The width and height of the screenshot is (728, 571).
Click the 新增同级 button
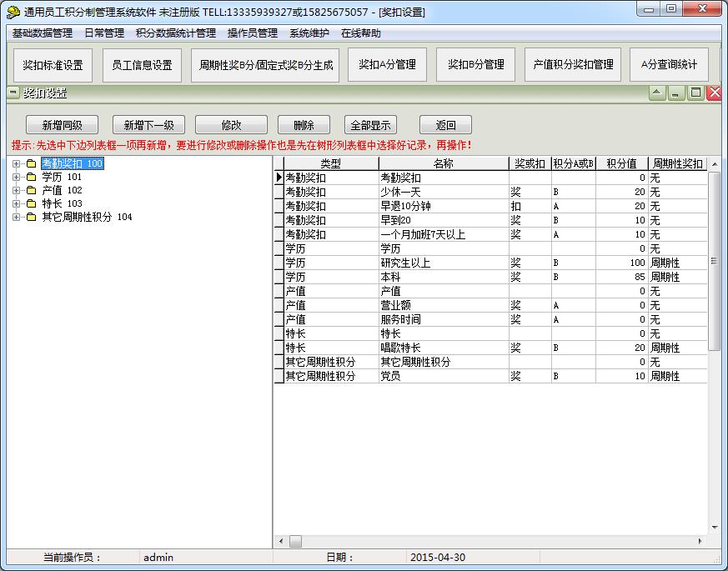pos(62,125)
